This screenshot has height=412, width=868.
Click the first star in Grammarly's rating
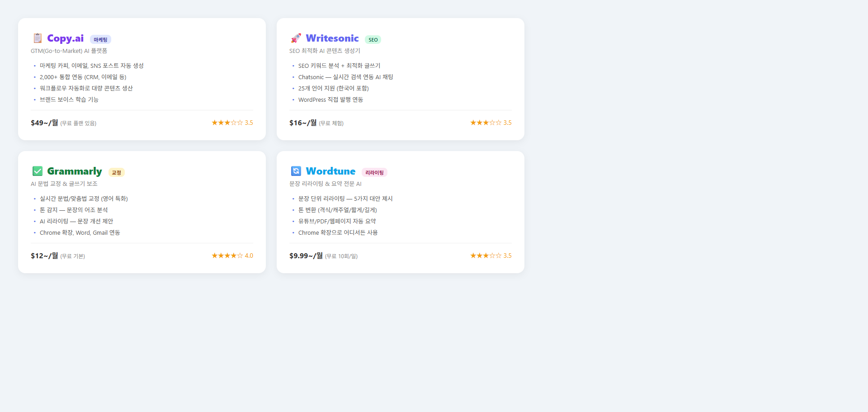click(214, 255)
